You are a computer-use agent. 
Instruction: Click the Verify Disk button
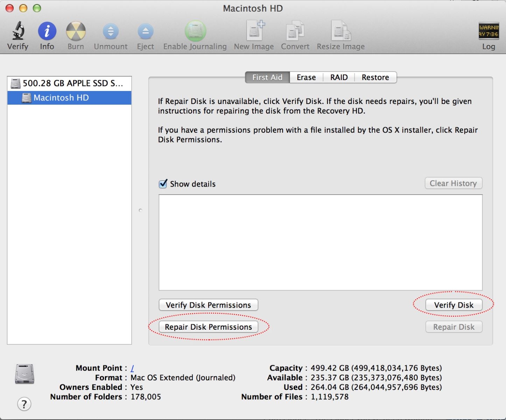[454, 304]
